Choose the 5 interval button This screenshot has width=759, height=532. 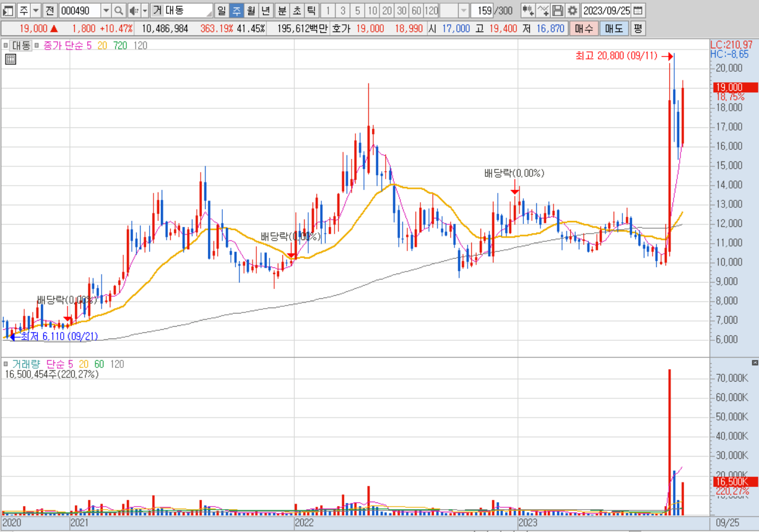pyautogui.click(x=358, y=11)
